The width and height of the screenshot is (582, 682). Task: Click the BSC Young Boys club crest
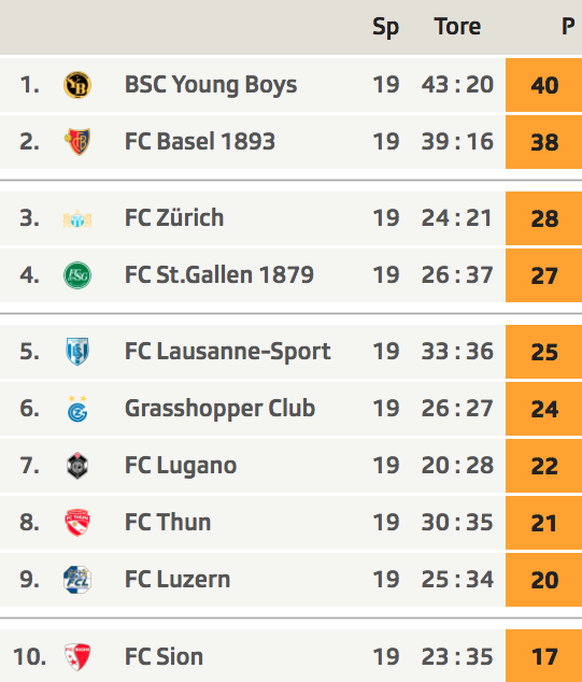77,85
